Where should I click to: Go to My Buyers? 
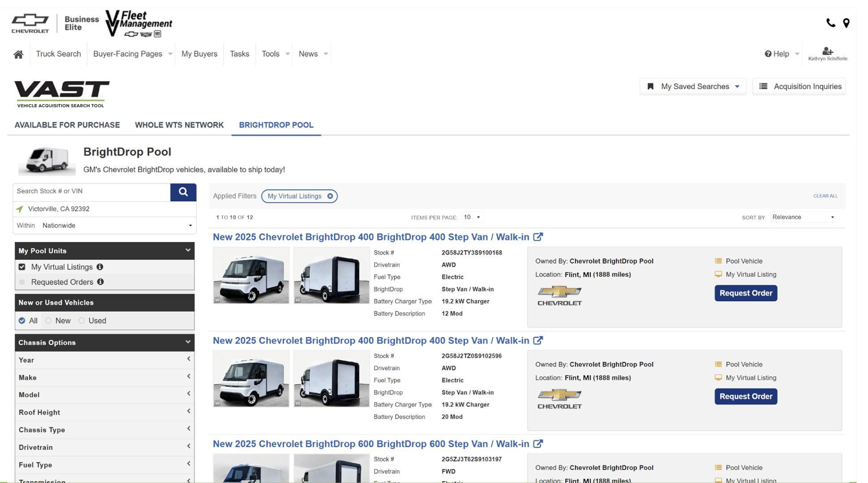point(199,54)
